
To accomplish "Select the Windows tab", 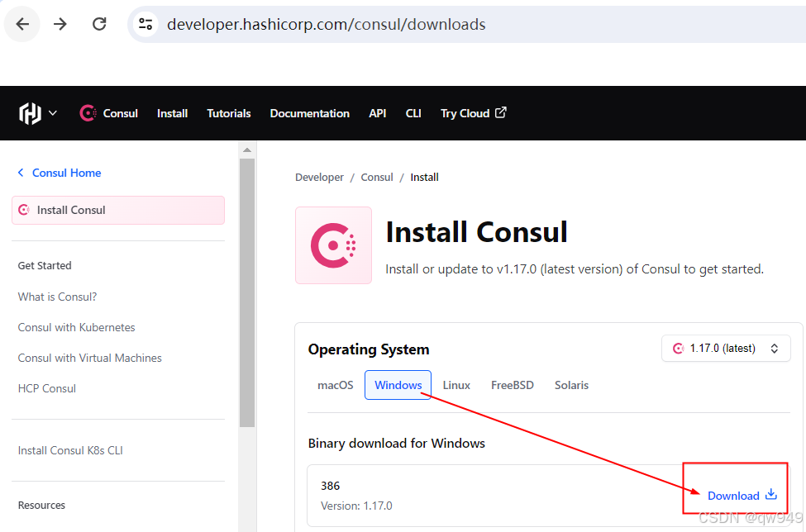I will pyautogui.click(x=398, y=385).
